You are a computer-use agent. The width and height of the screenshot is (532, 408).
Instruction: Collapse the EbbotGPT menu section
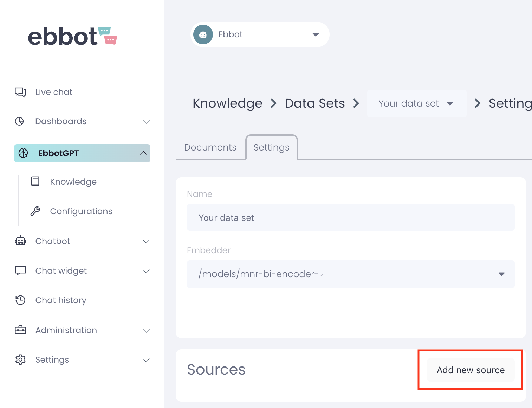tap(143, 153)
